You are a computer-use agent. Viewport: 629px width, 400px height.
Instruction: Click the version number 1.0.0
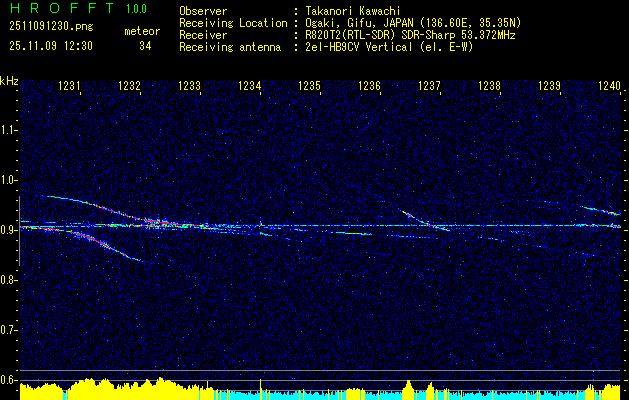tap(136, 9)
